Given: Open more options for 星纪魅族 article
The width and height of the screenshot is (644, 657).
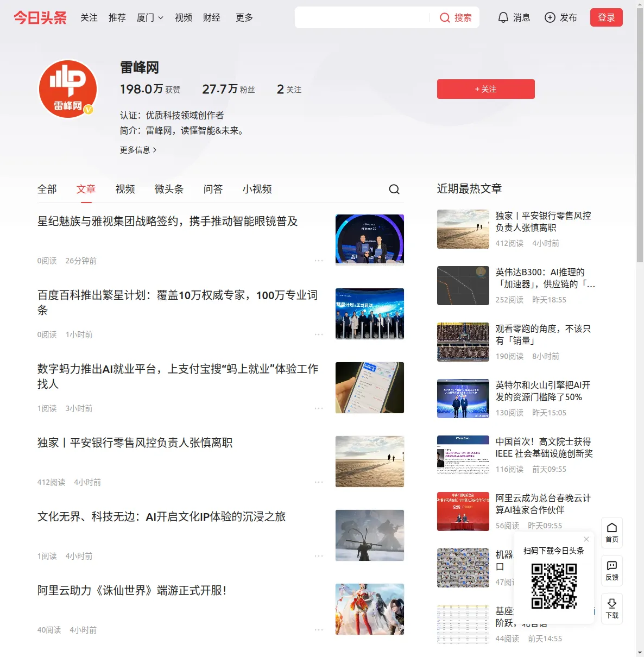Looking at the screenshot, I should (319, 261).
